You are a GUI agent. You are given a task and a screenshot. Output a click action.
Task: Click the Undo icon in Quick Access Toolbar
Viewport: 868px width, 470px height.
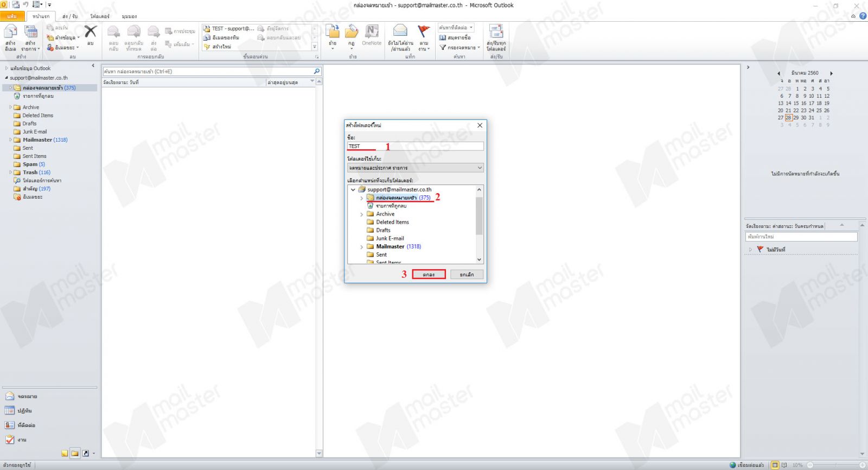(25, 4)
